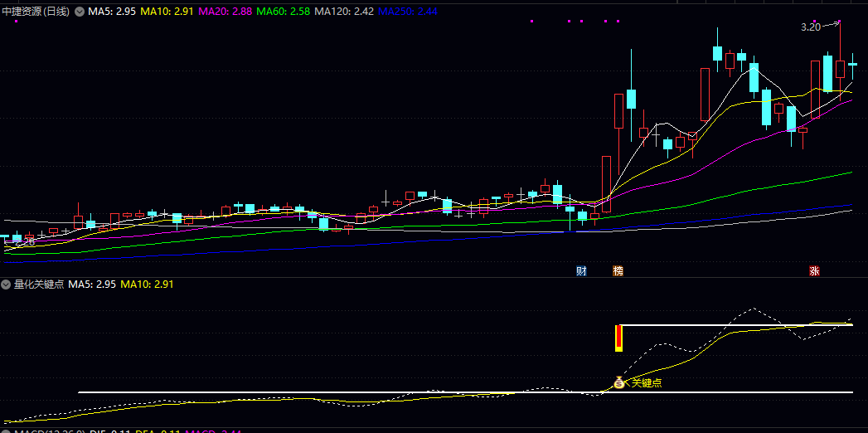Image resolution: width=868 pixels, height=433 pixels.
Task: Expand the dropdown arrow beside 量化关键点
Action: [6, 285]
